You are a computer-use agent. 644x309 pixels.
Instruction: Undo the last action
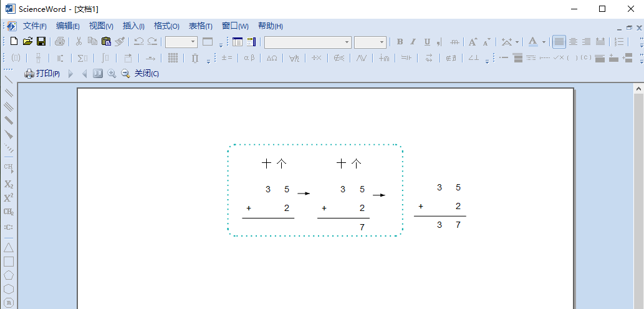139,41
